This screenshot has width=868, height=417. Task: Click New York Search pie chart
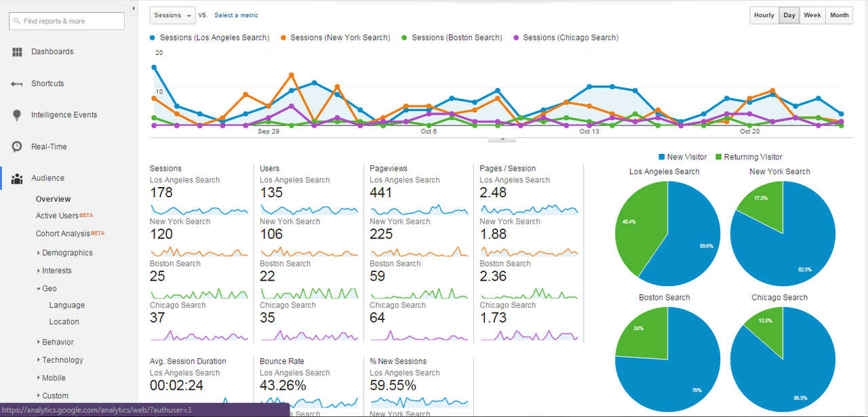pos(783,233)
